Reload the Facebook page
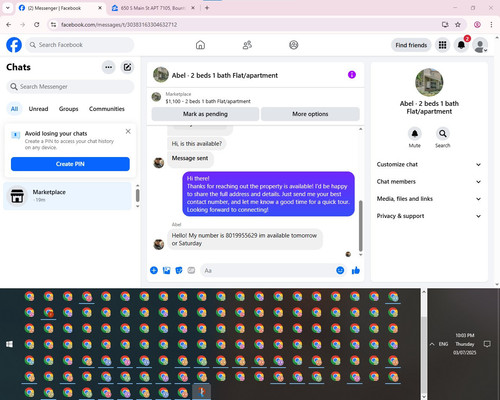Screen dimensions: 500x400 click(37, 24)
